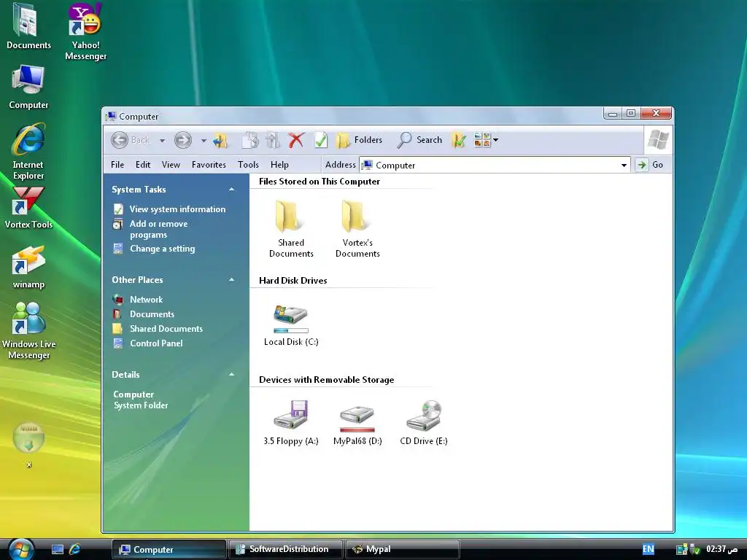The image size is (747, 560).
Task: Select the Computer desktop icon
Action: (x=28, y=87)
